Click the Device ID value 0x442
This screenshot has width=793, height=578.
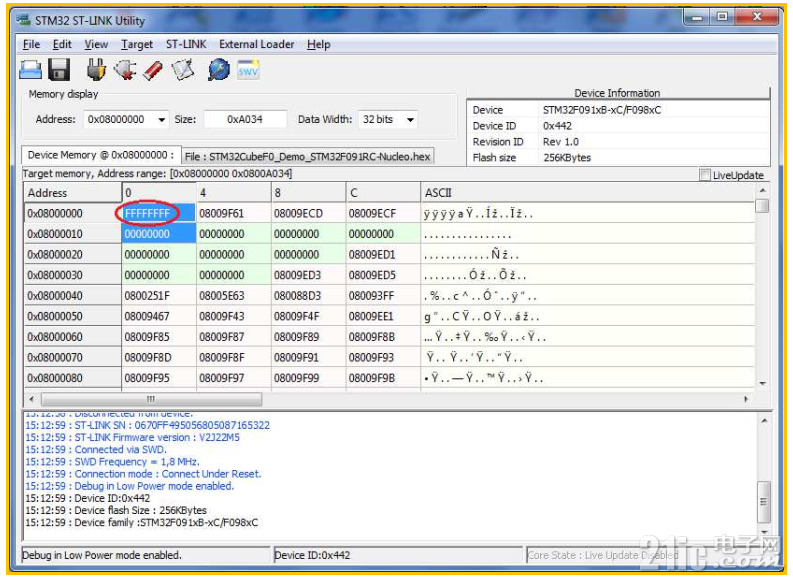557,126
